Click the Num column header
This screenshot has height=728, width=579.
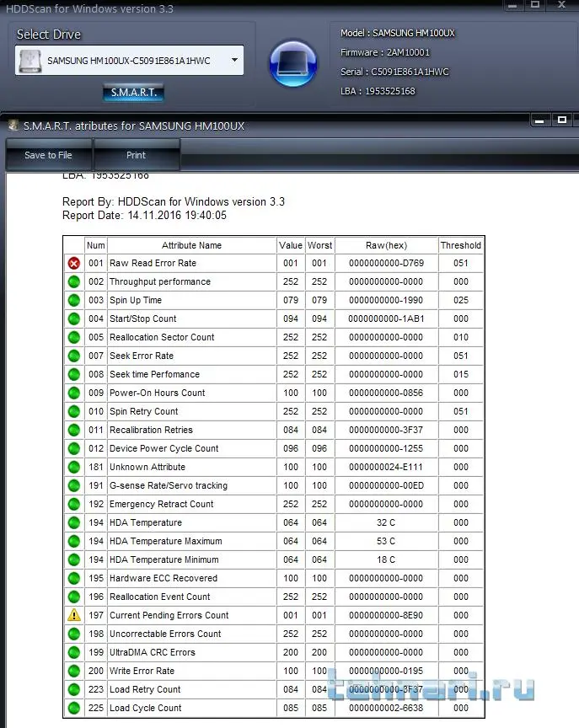pos(96,245)
